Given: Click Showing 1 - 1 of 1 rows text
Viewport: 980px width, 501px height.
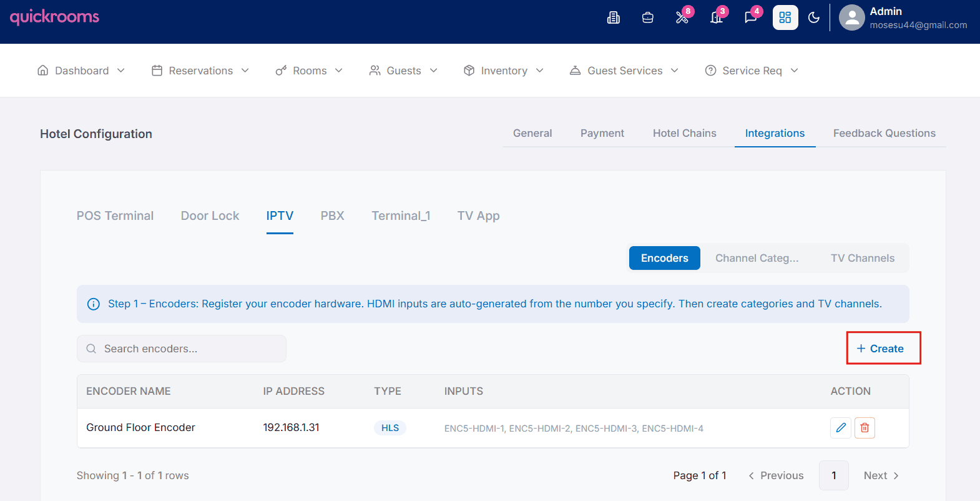Looking at the screenshot, I should tap(133, 475).
